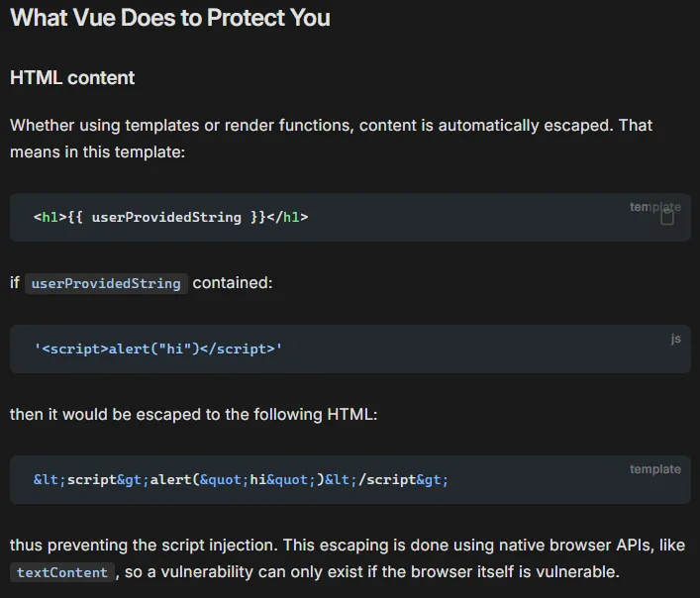
Task: Click the opening <h1> tag in the code block
Action: pyautogui.click(x=50, y=218)
